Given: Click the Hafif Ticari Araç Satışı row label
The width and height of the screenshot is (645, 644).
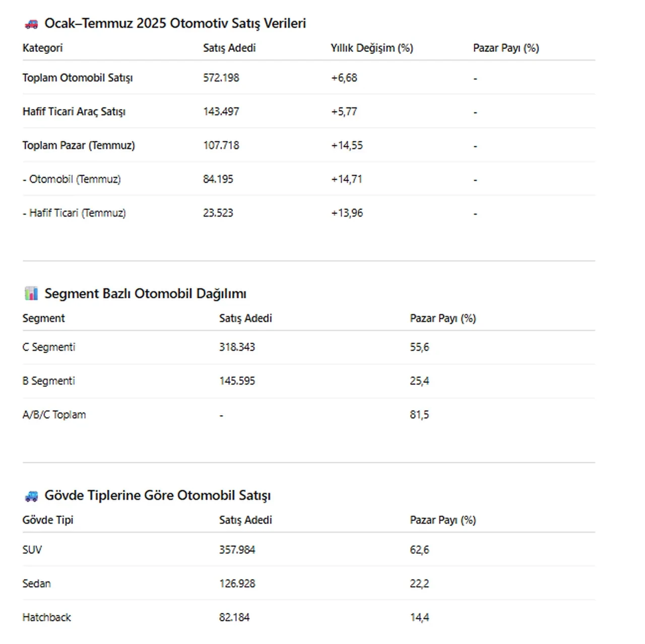Looking at the screenshot, I should click(x=74, y=111).
